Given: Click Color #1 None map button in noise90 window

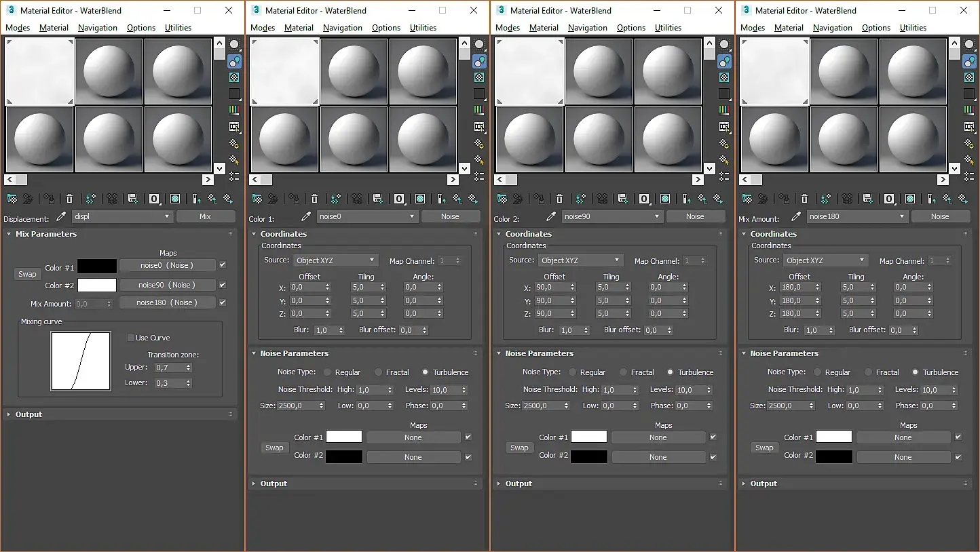Looking at the screenshot, I should click(x=658, y=437).
